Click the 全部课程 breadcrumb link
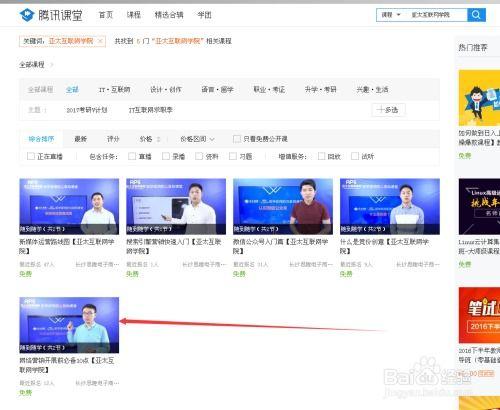 [32, 65]
